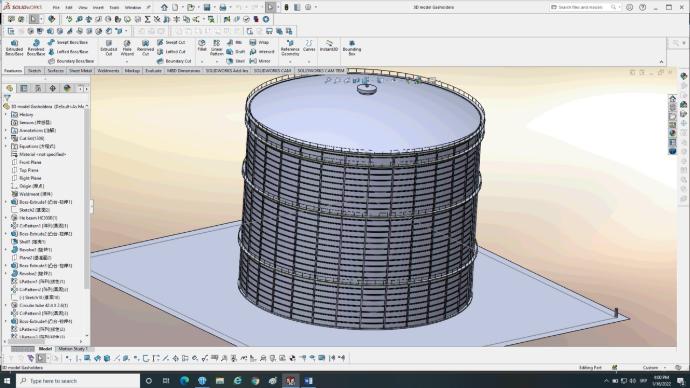690x388 pixels.
Task: Open the Bounding Box tool
Action: 352,48
